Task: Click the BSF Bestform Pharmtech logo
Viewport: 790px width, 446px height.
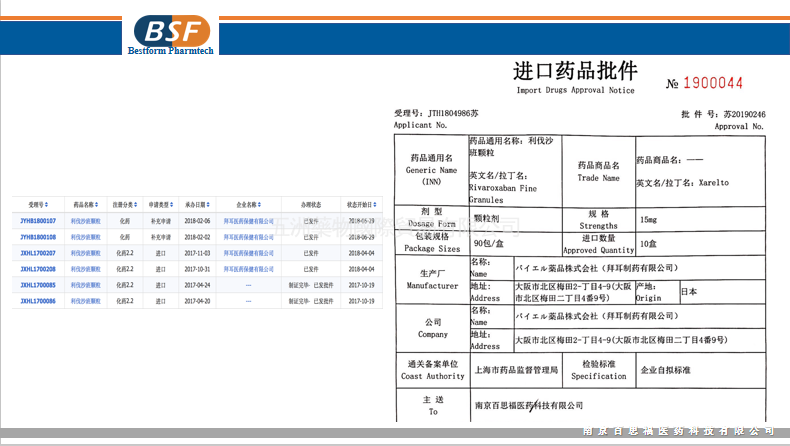Action: [171, 35]
